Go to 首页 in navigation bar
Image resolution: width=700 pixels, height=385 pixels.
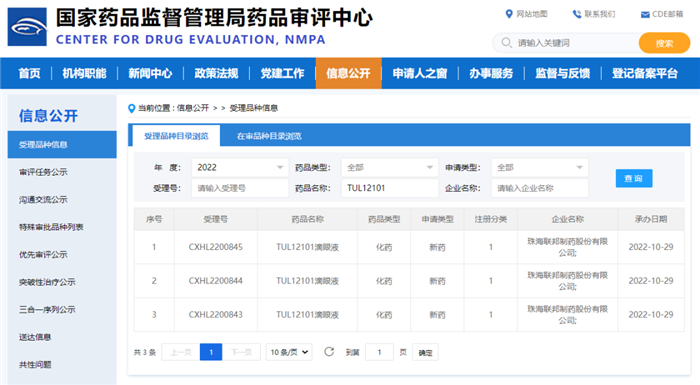pos(29,73)
